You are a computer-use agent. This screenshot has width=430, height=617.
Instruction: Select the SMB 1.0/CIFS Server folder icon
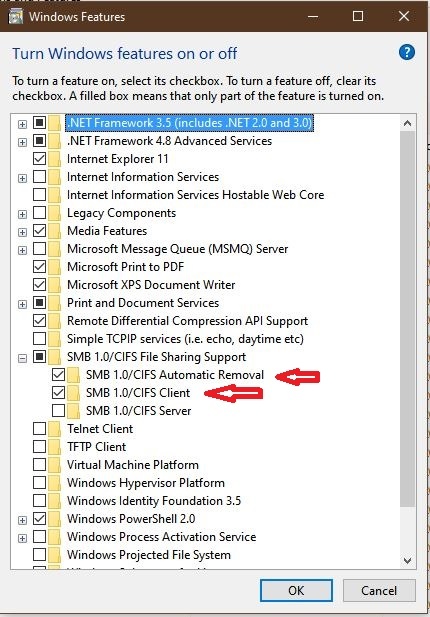click(x=74, y=411)
